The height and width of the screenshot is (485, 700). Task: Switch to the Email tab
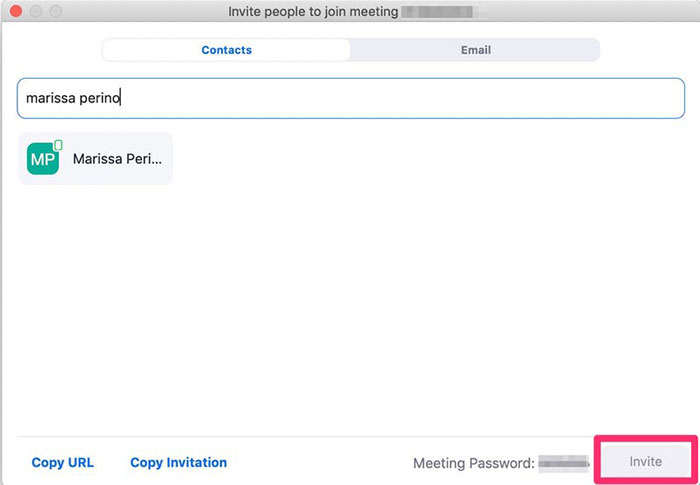[475, 50]
